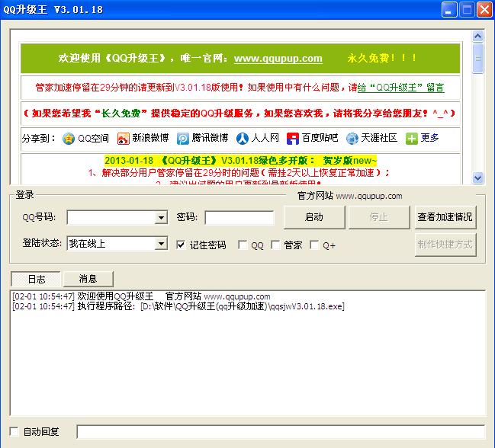Viewport: 495px width, 448px height.
Task: Expand the QQ号码 dropdown arrow
Action: (161, 218)
